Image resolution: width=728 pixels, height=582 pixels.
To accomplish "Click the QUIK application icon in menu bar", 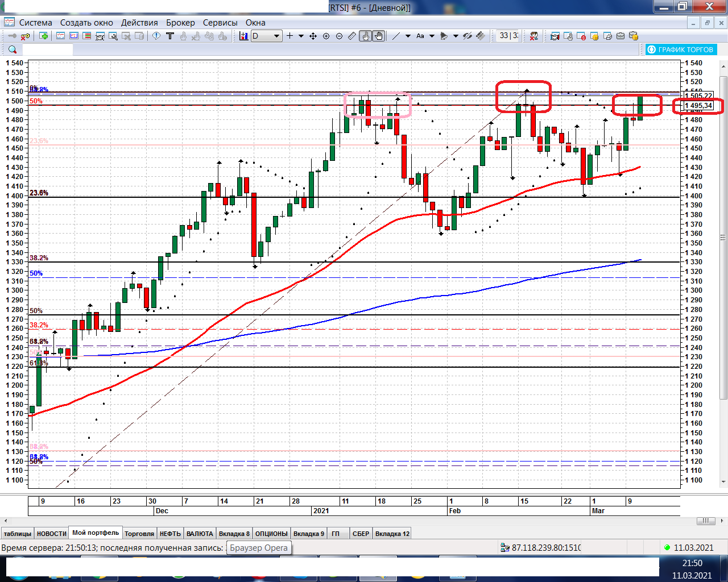I will click(9, 22).
